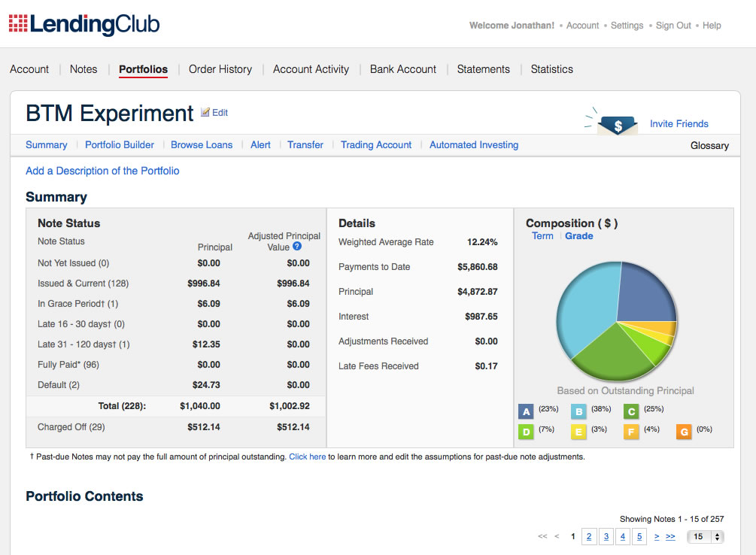
Task: Click the LendingClub logo
Action: click(84, 25)
